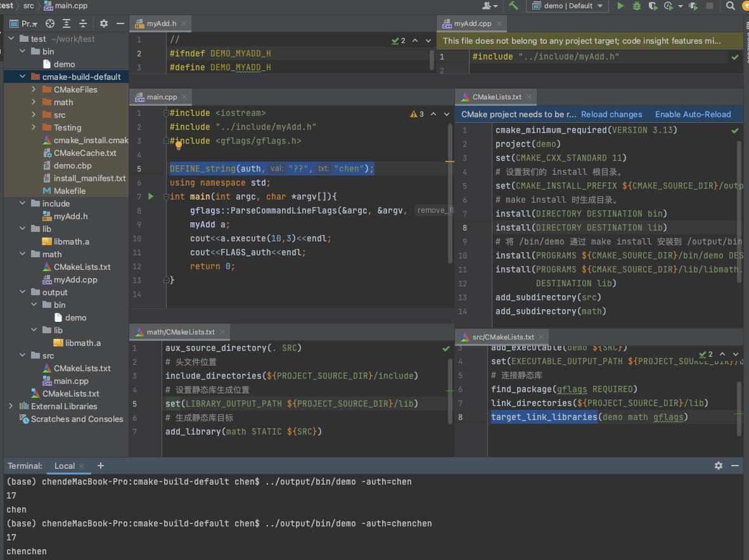Open the demo | Default configuration dropdown
749x560 pixels.
point(568,6)
